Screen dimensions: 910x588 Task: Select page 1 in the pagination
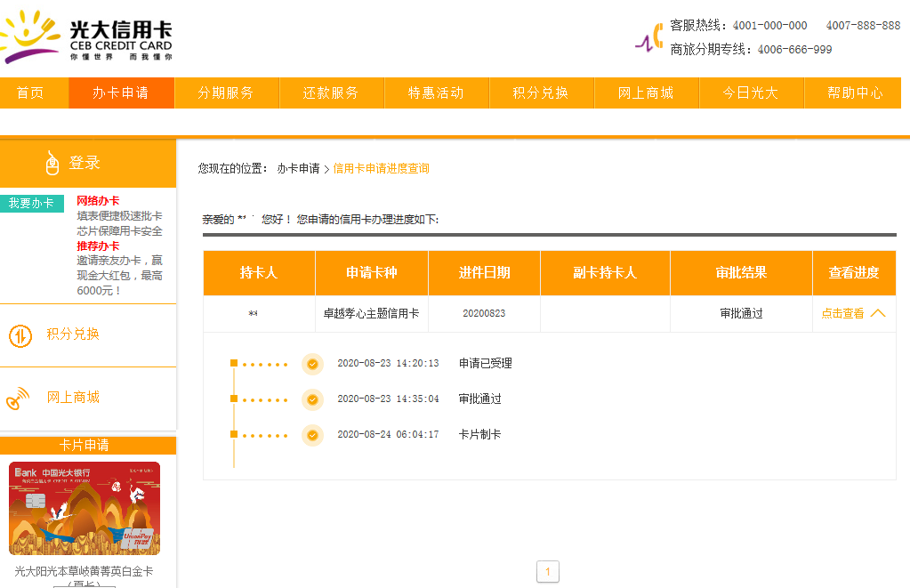click(548, 572)
